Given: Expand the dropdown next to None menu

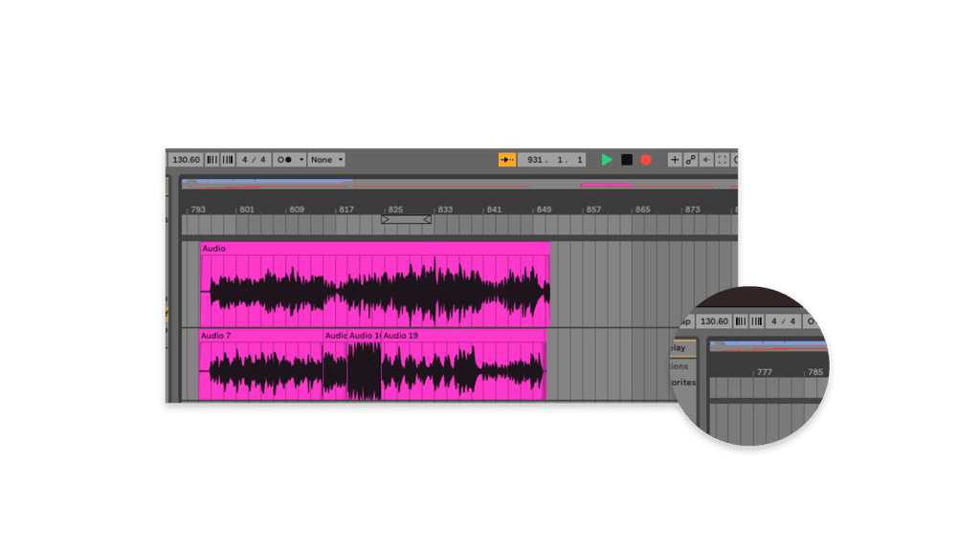Looking at the screenshot, I should tap(341, 160).
